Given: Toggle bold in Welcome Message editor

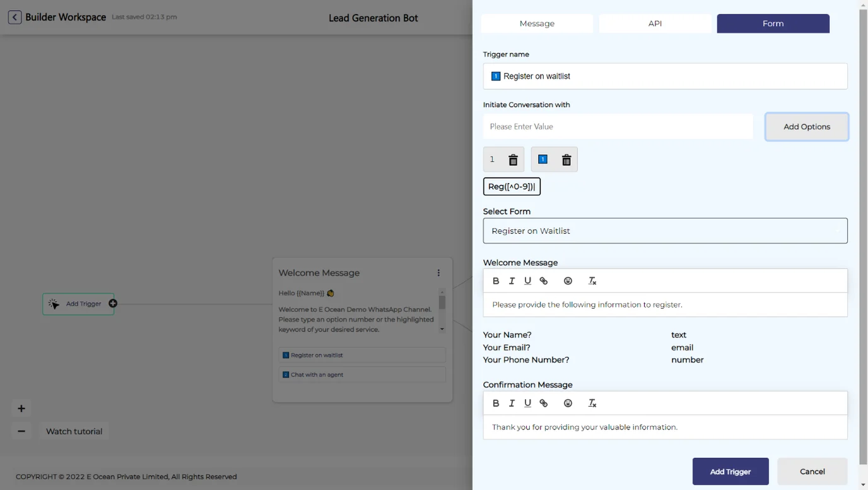Looking at the screenshot, I should pyautogui.click(x=496, y=281).
